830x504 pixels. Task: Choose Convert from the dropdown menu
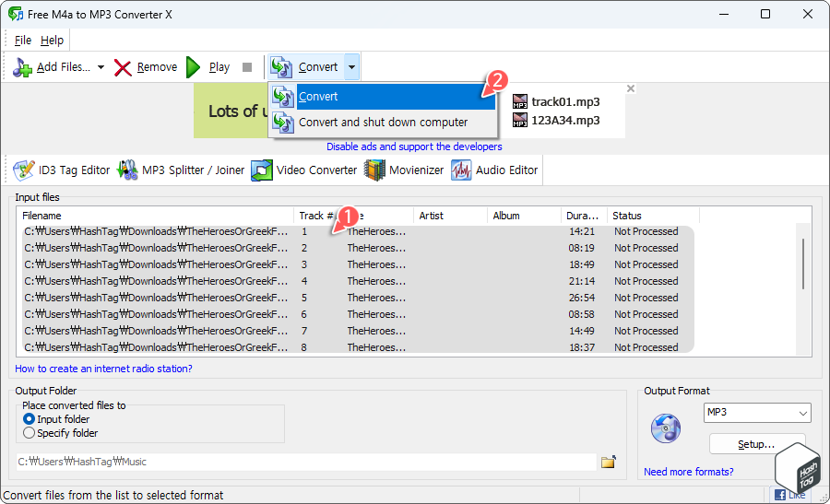pos(384,97)
